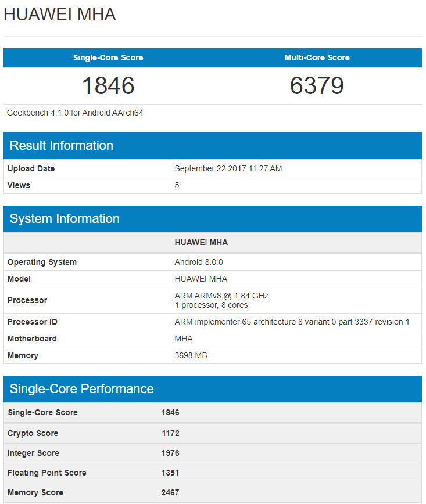426x504 pixels.
Task: Select the large 1846 single-core score
Action: [x=108, y=85]
